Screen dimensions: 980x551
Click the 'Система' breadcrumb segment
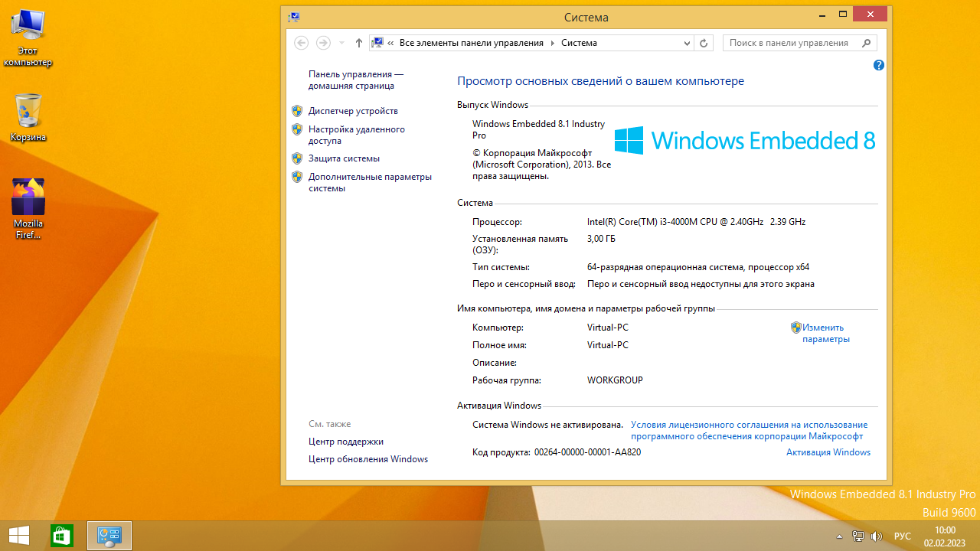coord(579,43)
